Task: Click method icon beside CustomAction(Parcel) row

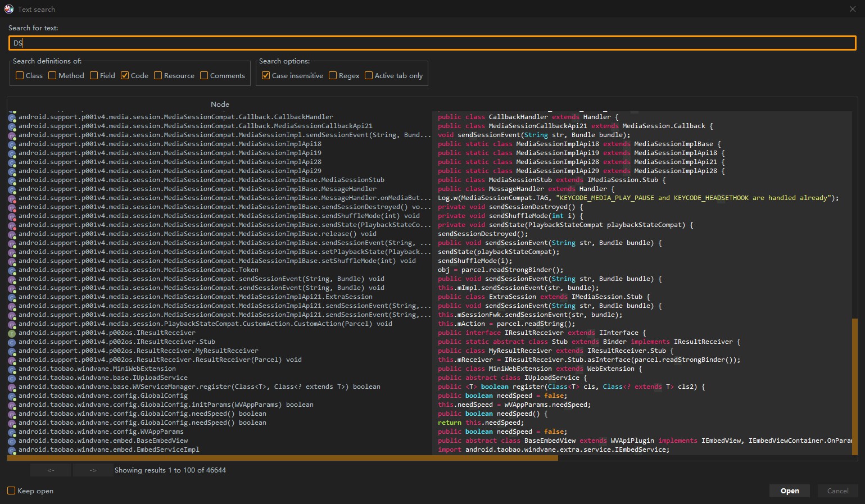Action: point(12,324)
